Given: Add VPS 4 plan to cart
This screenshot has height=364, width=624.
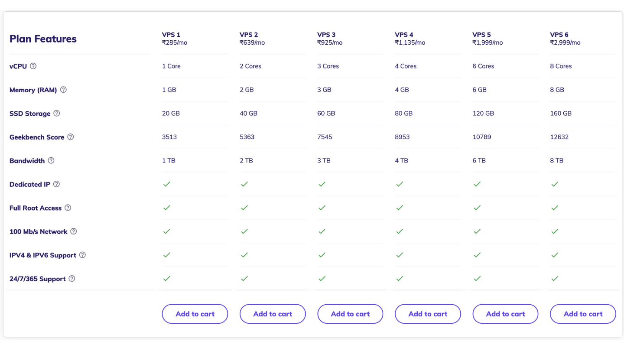Looking at the screenshot, I should pos(428,314).
